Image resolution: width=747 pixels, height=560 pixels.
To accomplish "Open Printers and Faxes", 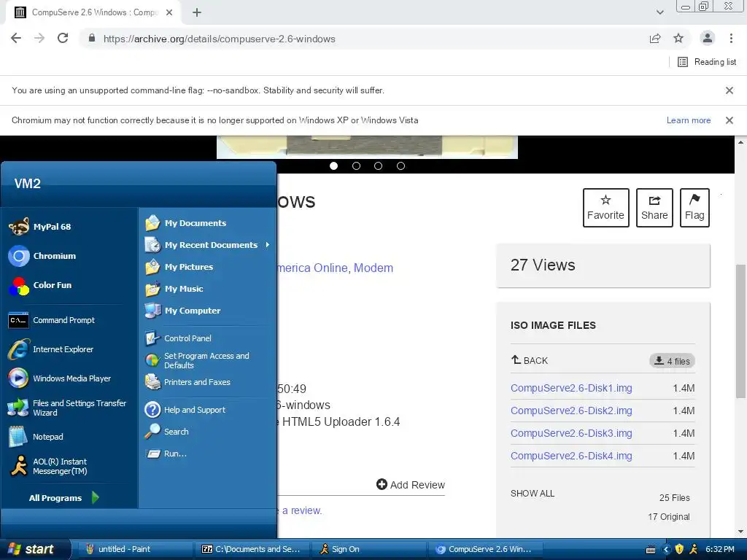I will tap(187, 382).
